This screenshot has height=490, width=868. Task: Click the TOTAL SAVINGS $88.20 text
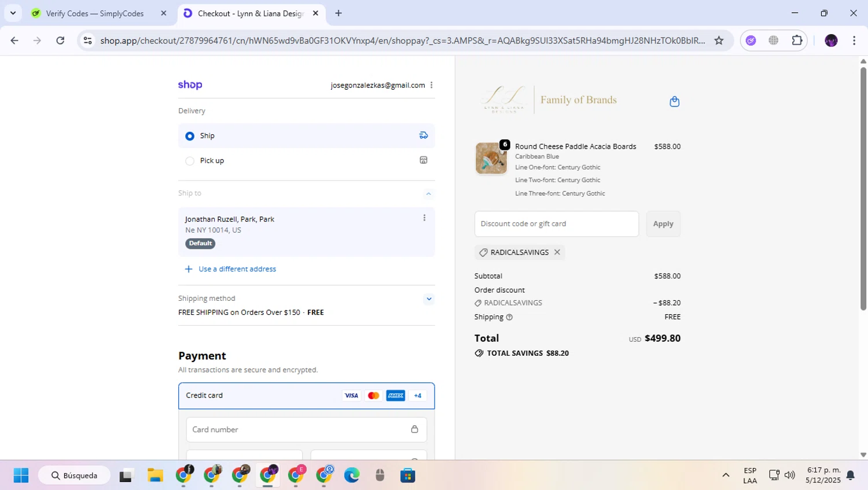pos(528,353)
